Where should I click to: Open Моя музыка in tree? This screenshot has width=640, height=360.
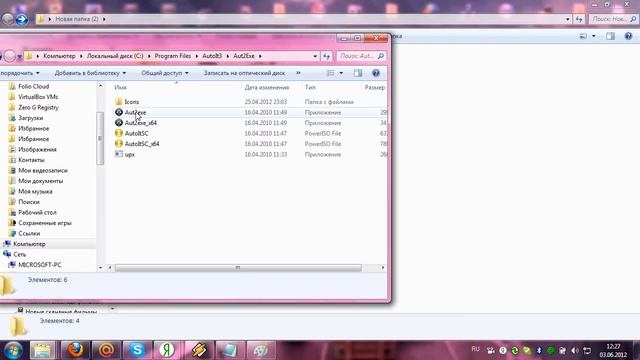[35, 191]
